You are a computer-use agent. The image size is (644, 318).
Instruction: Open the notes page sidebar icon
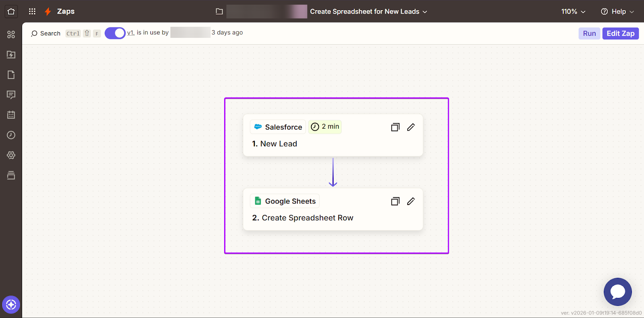pos(11,75)
